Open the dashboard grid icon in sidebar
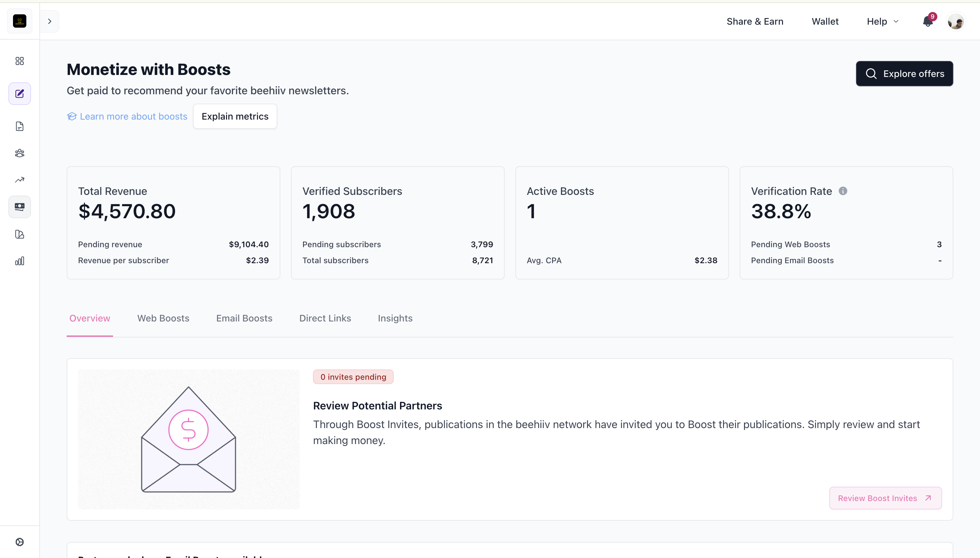980x558 pixels. (20, 61)
